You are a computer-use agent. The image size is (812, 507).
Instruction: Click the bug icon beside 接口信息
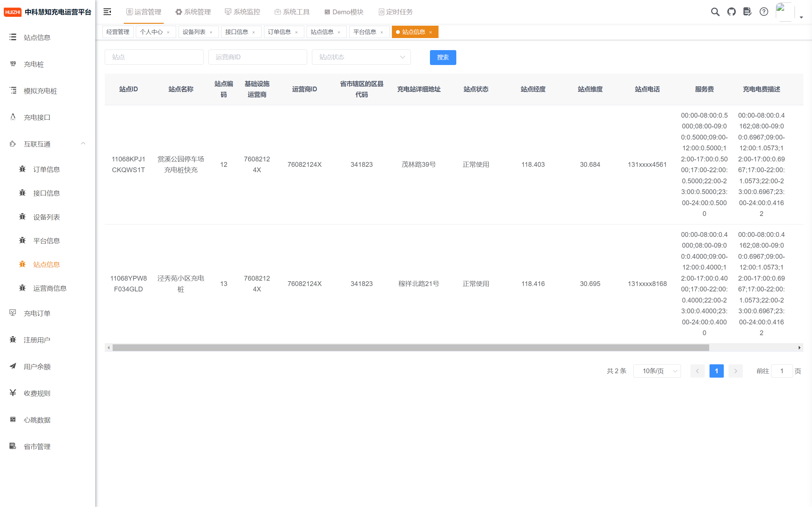click(x=23, y=193)
